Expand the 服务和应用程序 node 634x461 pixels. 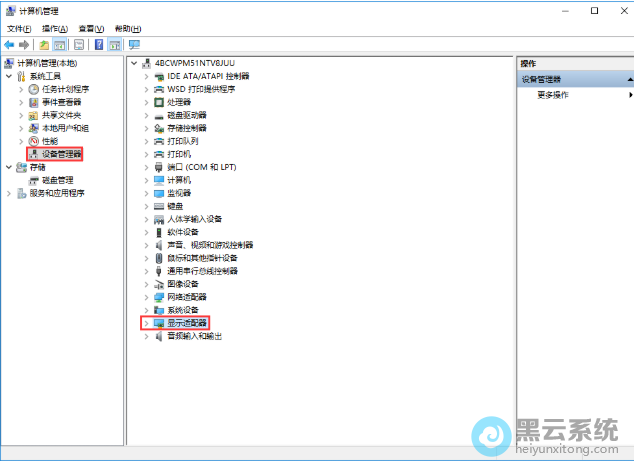pos(9,193)
